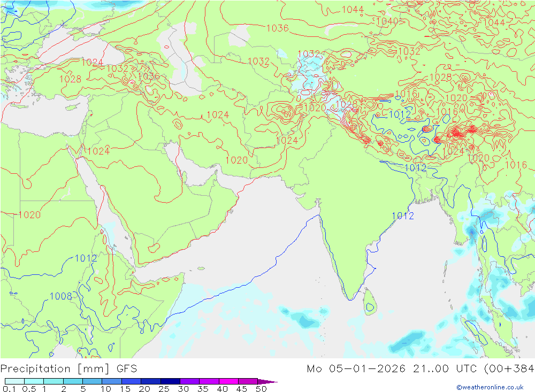The width and height of the screenshot is (535, 392).
Task: Pick the 20–25 mm dark blue legend swatch
Action: (150, 381)
